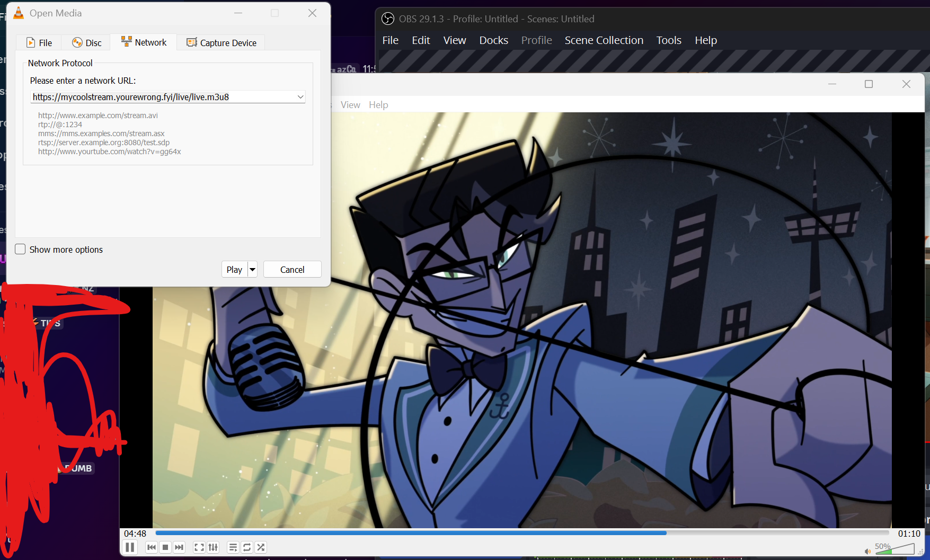Toggle fullscreen video mode
Image resolution: width=930 pixels, height=560 pixels.
coord(199,547)
